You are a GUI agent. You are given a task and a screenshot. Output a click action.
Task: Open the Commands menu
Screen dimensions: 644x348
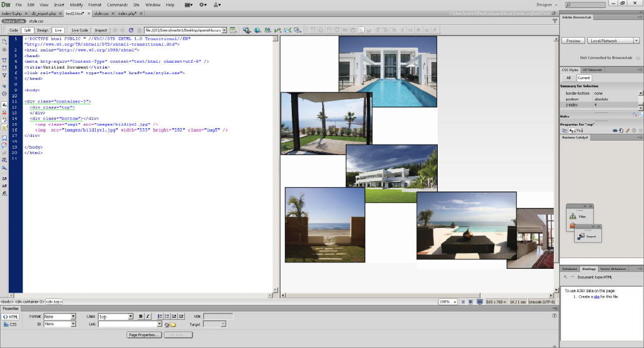[117, 5]
